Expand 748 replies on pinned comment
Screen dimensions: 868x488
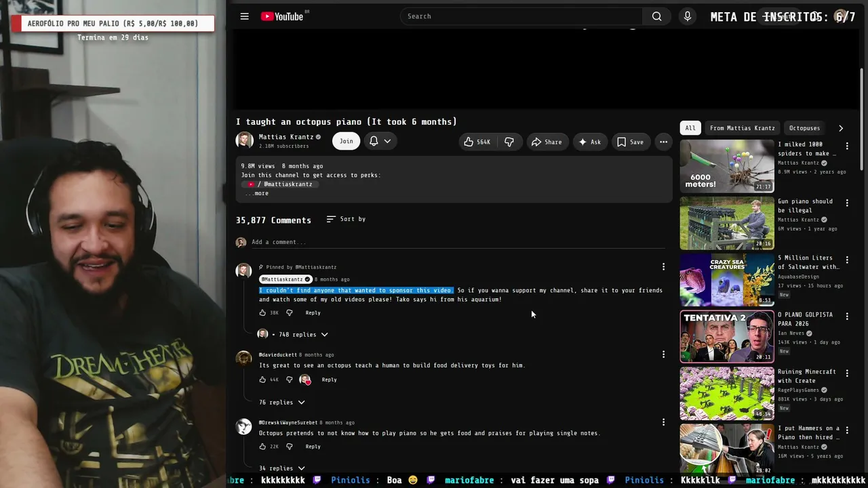(x=293, y=334)
